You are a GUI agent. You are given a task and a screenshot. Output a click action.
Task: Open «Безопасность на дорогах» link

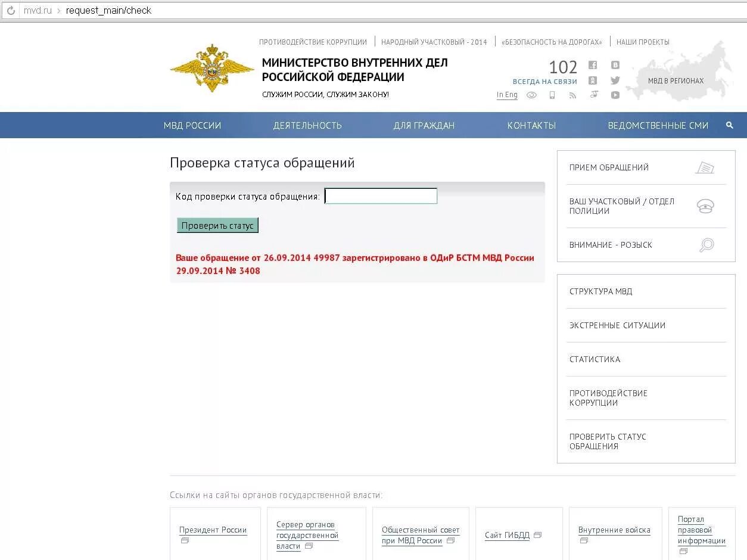click(552, 42)
